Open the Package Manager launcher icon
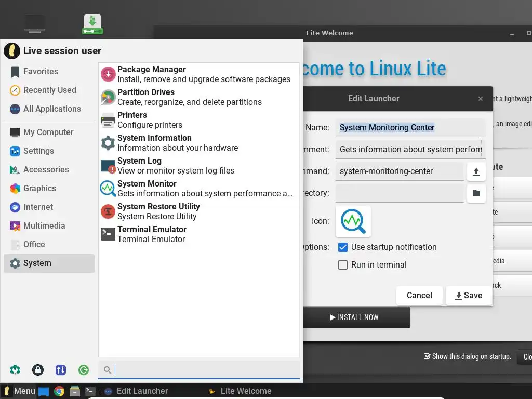The image size is (532, 399). [108, 74]
